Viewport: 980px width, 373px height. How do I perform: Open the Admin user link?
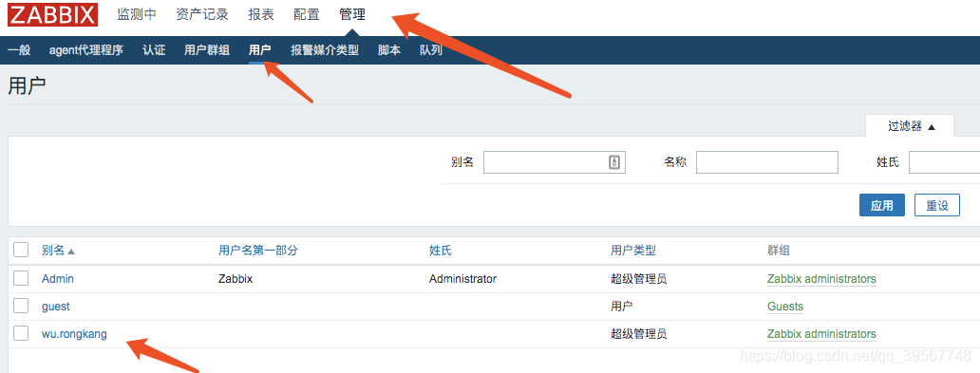[58, 279]
